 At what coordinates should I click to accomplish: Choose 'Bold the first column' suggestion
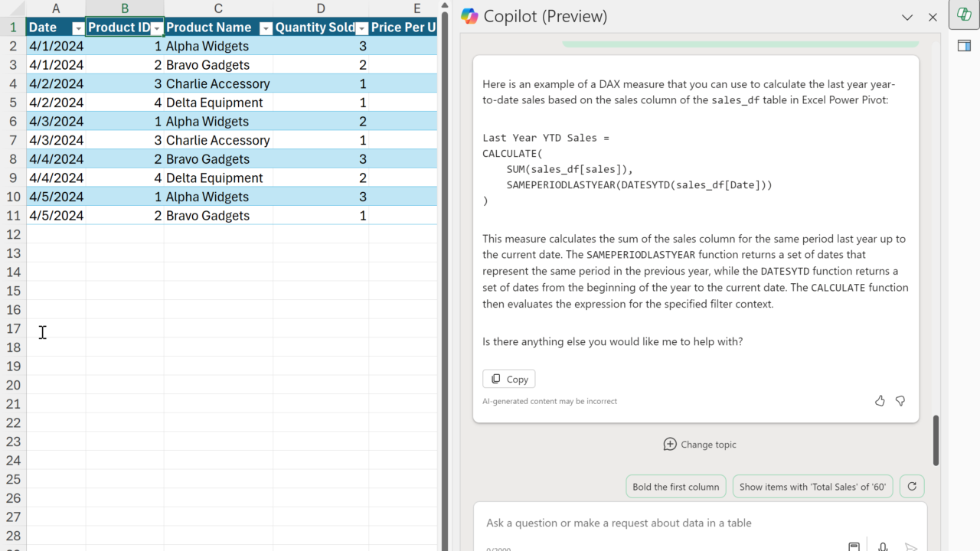click(675, 487)
